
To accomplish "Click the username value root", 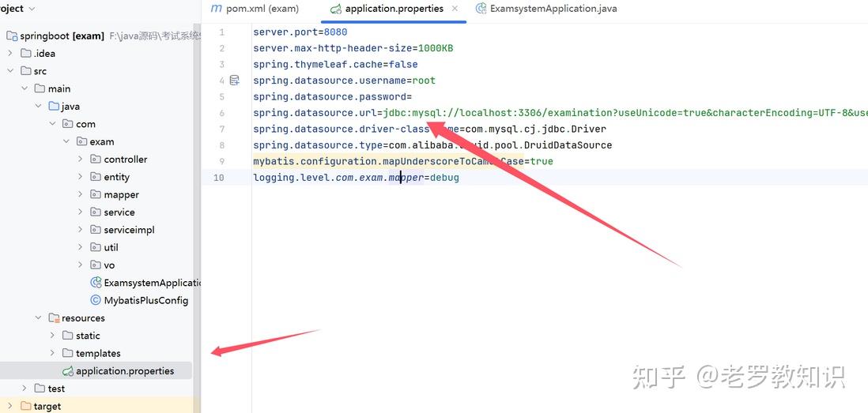I will point(424,81).
